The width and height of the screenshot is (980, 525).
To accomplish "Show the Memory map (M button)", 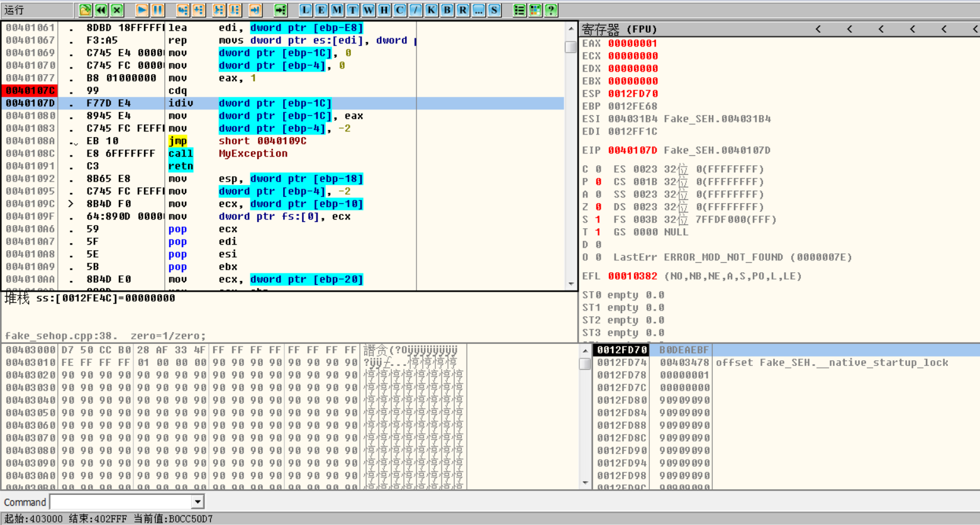I will click(337, 10).
